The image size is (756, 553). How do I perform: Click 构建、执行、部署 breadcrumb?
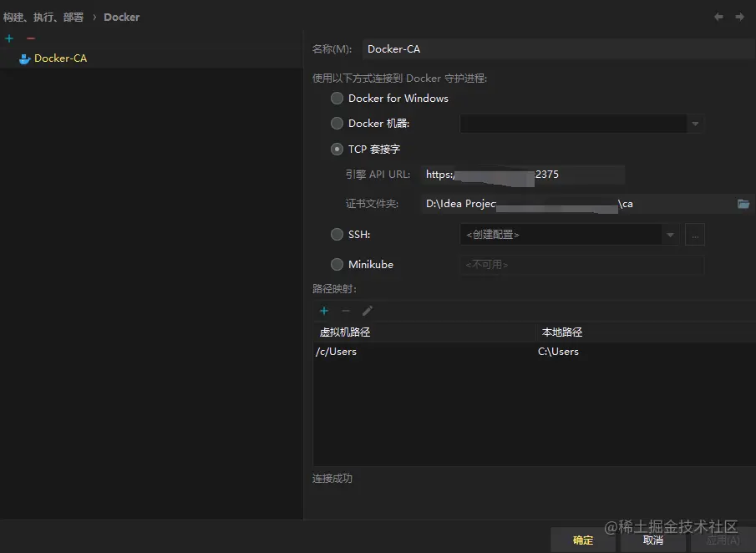click(x=43, y=18)
